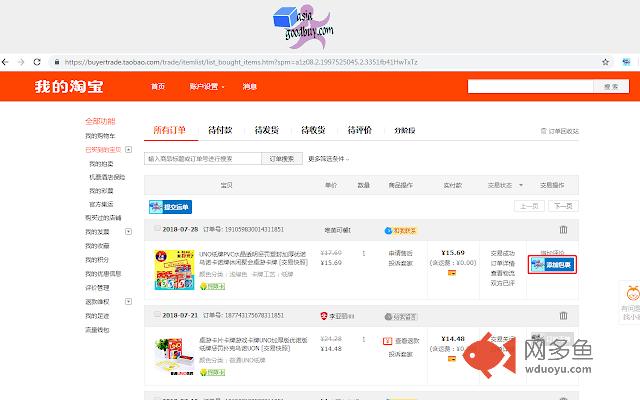Click the search box in the orange header
Screen dimensions: 640x400
[x=530, y=87]
